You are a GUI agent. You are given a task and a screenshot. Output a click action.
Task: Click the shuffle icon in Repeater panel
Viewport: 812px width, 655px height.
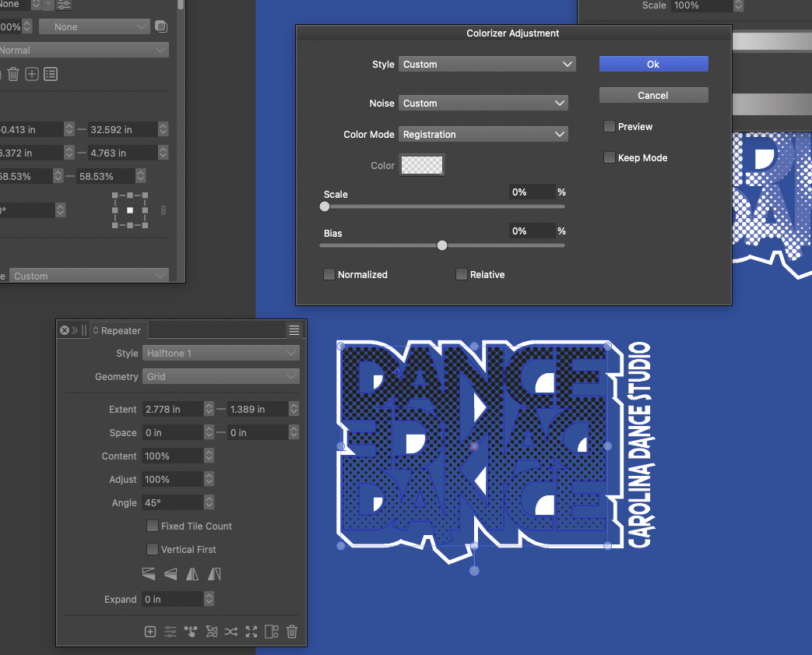point(231,632)
